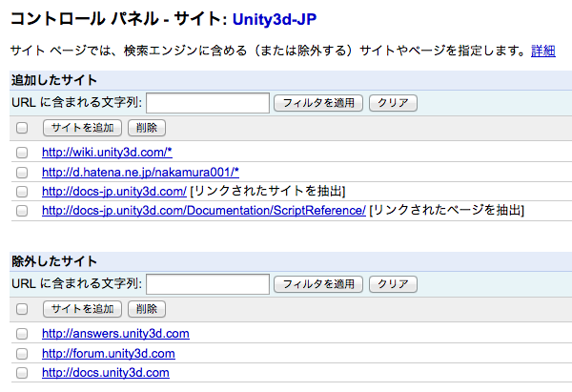Select the ScriptReference row checkbox

[x=22, y=211]
